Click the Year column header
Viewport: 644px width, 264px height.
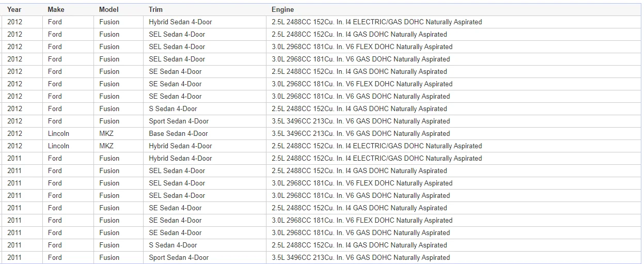coord(14,9)
